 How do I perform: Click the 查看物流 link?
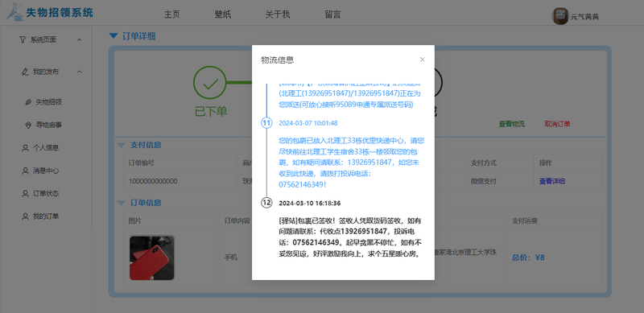(512, 124)
